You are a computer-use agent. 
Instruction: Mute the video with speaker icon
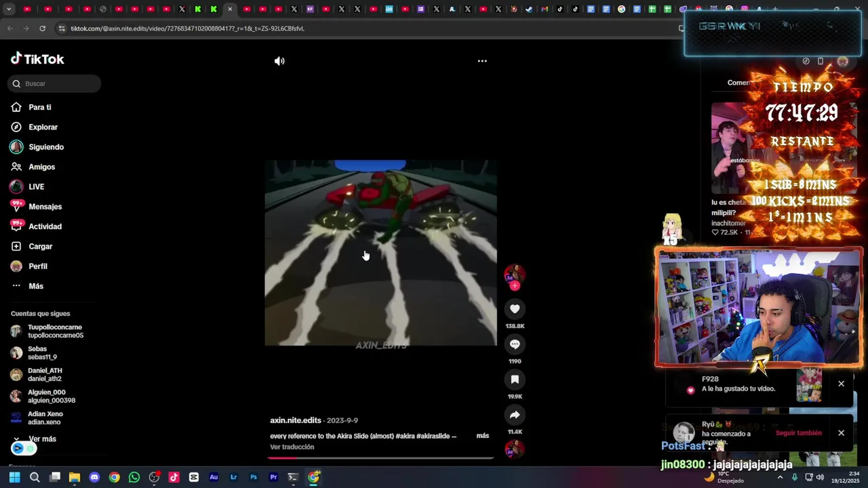279,61
